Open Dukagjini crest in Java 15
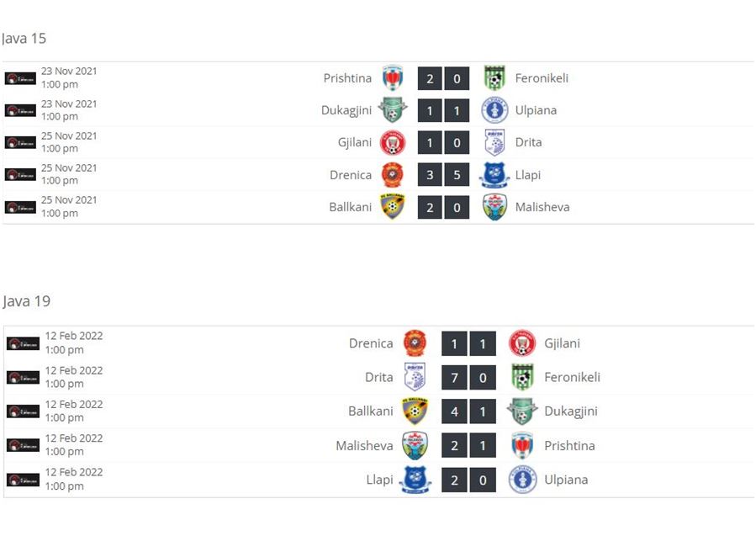 tap(393, 110)
